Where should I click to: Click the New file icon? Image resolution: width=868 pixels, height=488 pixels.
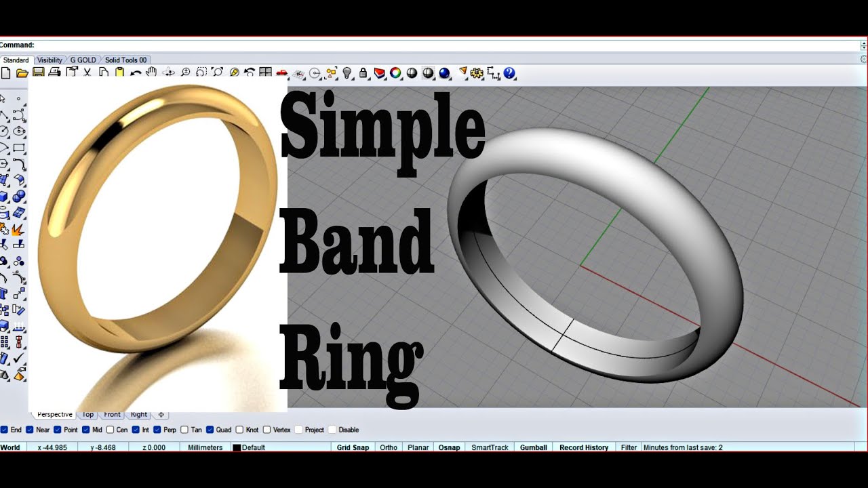coord(6,73)
